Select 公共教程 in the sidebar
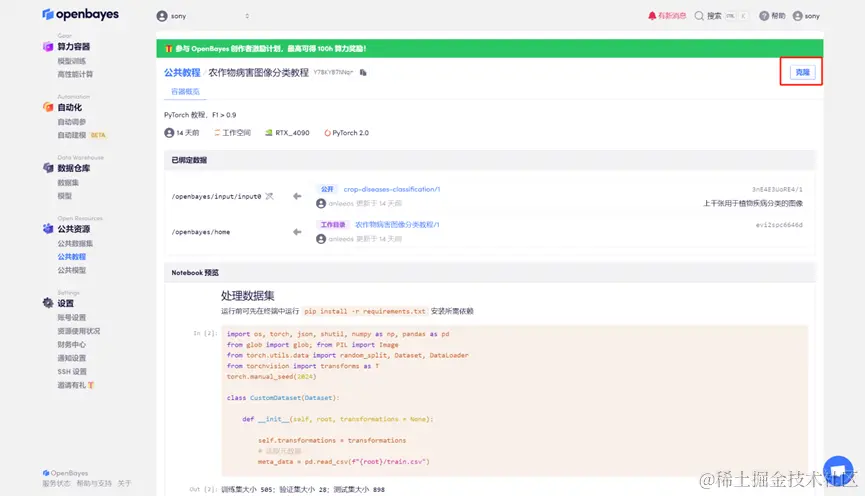This screenshot has height=496, width=865. 72,257
